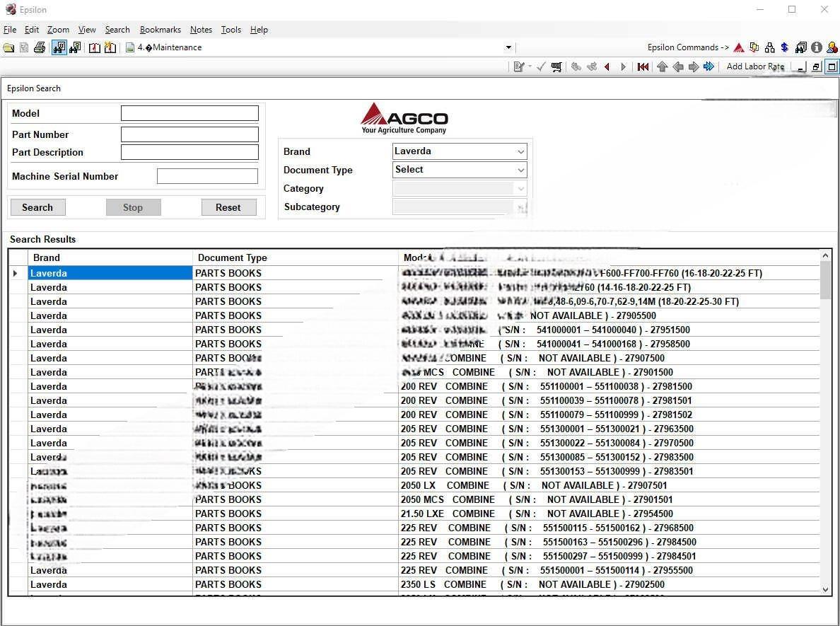Click the open folder icon in toolbar
Screen dimensions: 840x626
pyautogui.click(x=8, y=48)
